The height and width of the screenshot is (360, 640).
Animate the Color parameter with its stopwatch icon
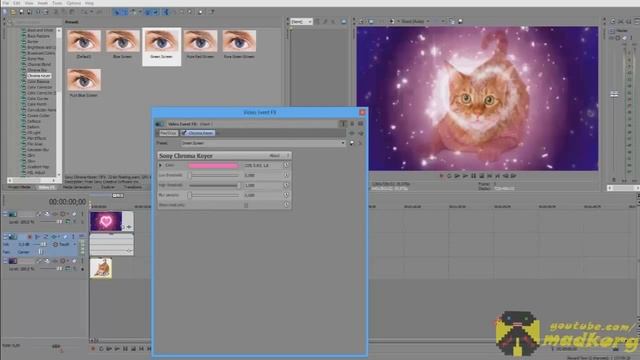(x=286, y=165)
